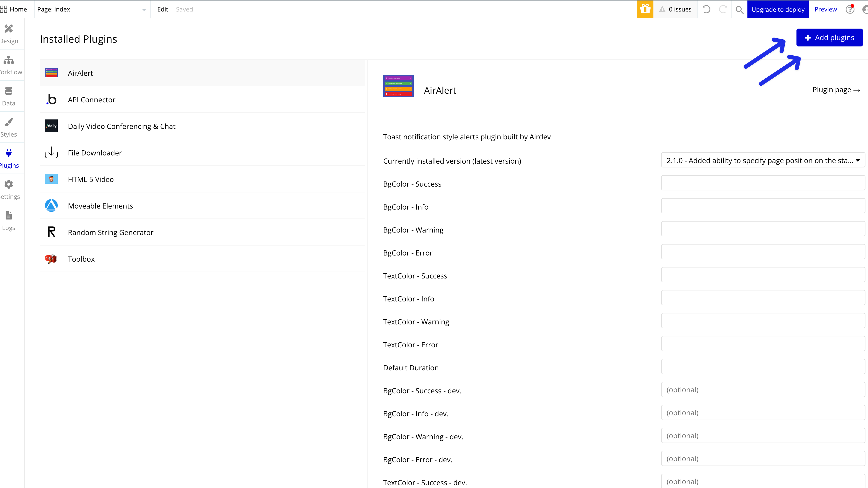Click the Add plugins button
The width and height of the screenshot is (868, 488).
click(829, 37)
